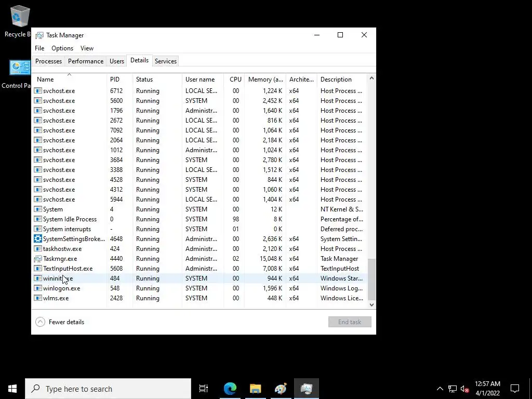Select svchost.exe with PID 3684
Screen dimensions: 532x399
tap(200, 160)
